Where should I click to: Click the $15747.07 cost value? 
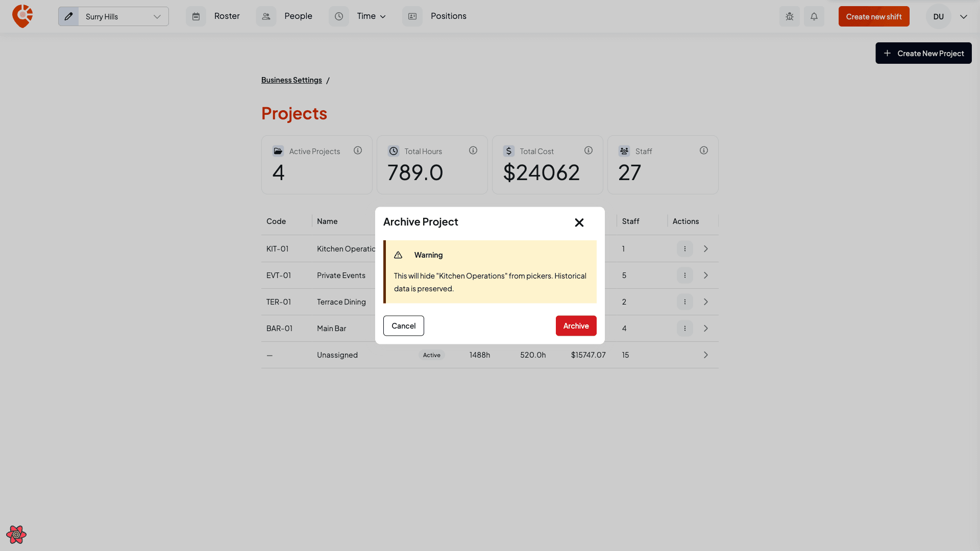pos(588,355)
